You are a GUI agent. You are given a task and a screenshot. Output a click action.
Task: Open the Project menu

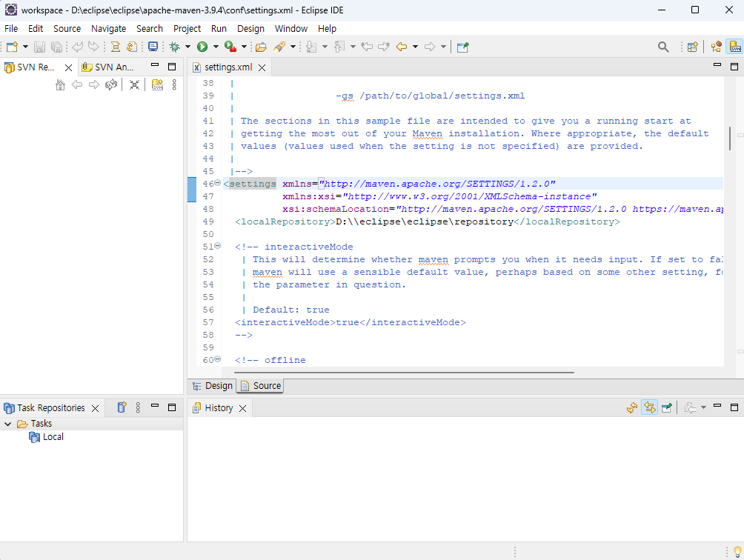187,28
